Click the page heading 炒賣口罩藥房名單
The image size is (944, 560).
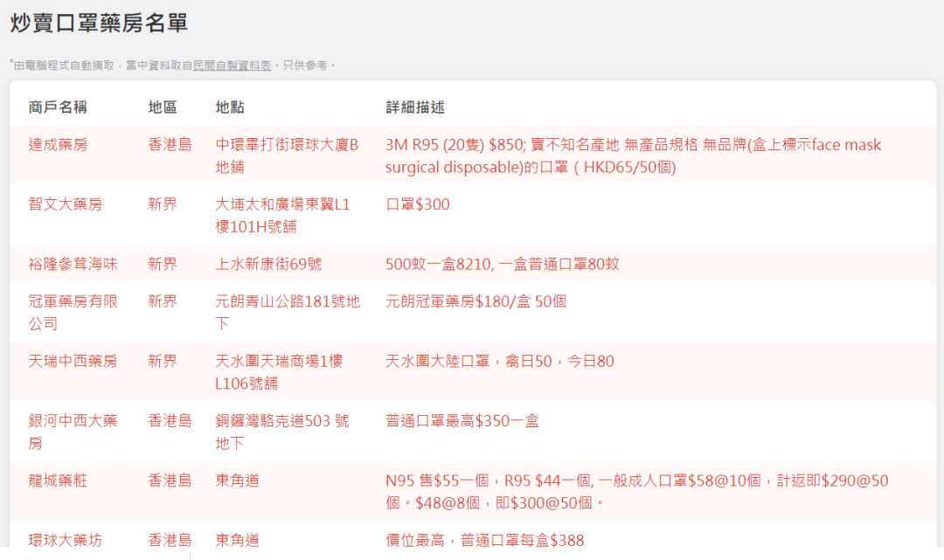[100, 23]
